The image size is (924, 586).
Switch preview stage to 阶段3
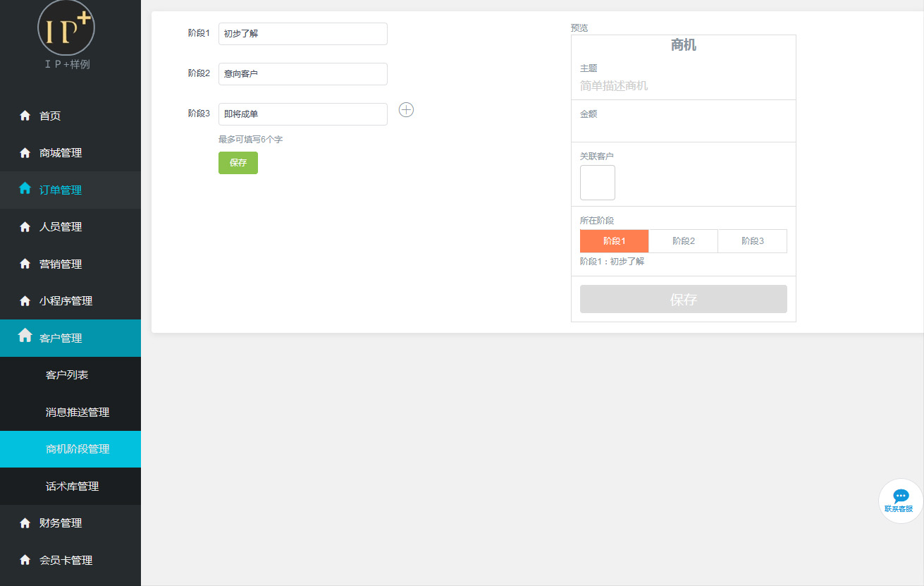pyautogui.click(x=752, y=241)
